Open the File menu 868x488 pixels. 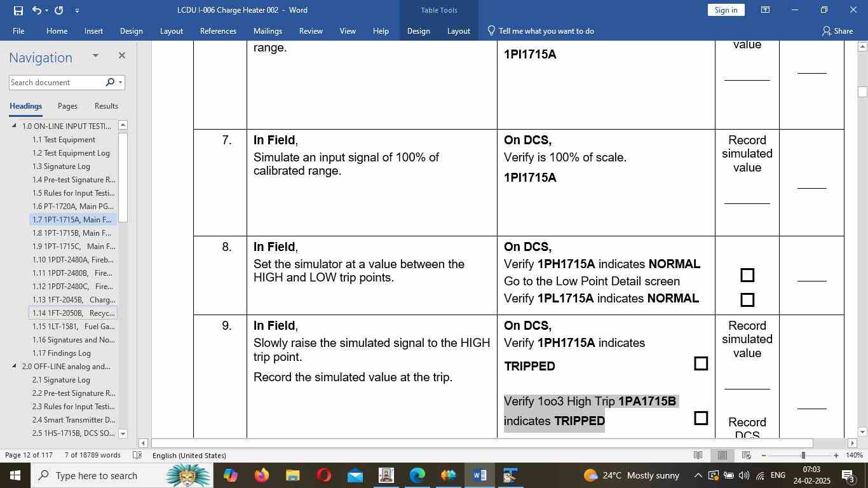click(x=18, y=30)
